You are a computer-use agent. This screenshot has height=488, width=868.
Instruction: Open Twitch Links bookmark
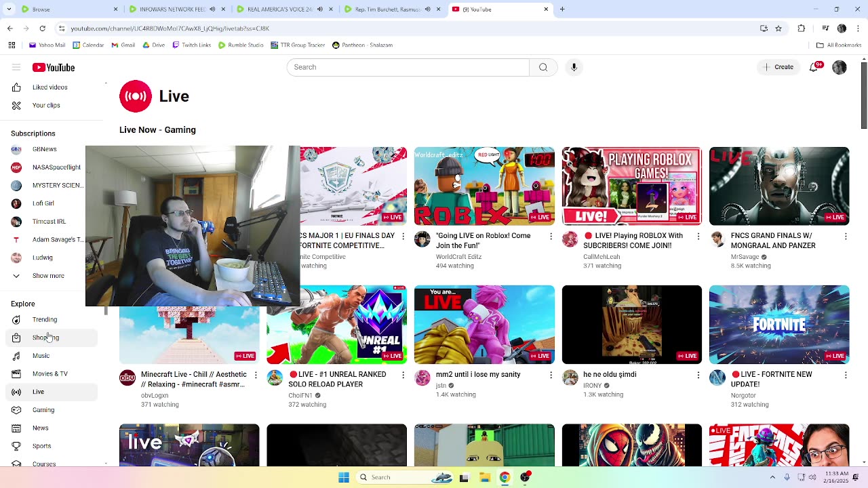(x=191, y=45)
